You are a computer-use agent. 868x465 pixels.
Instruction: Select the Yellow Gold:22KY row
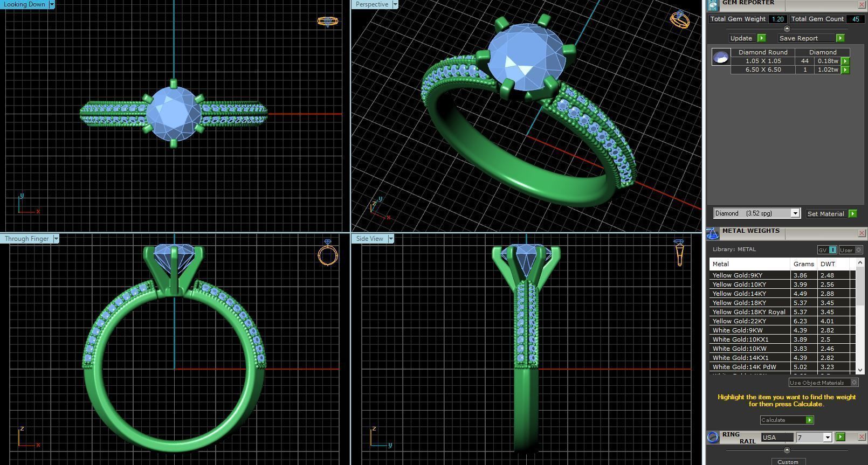(x=782, y=321)
